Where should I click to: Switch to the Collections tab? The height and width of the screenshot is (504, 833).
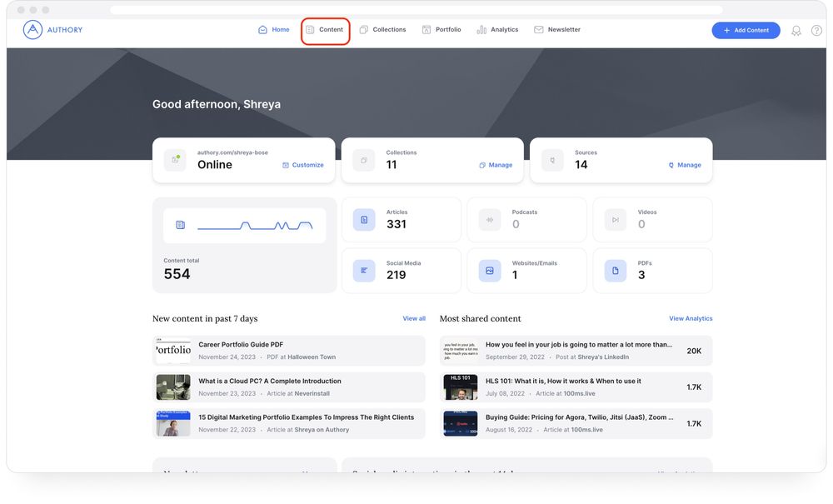[x=382, y=30]
